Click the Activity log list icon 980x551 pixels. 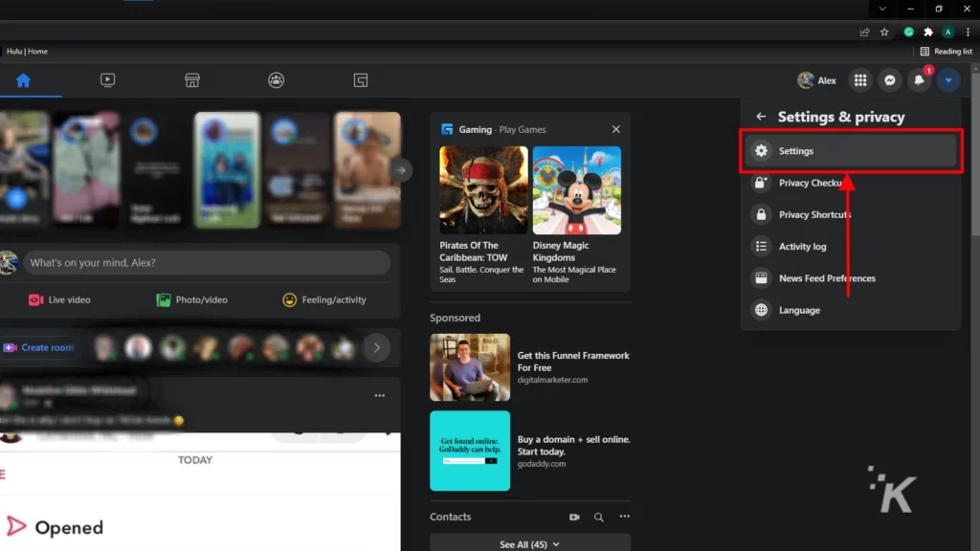pos(761,246)
